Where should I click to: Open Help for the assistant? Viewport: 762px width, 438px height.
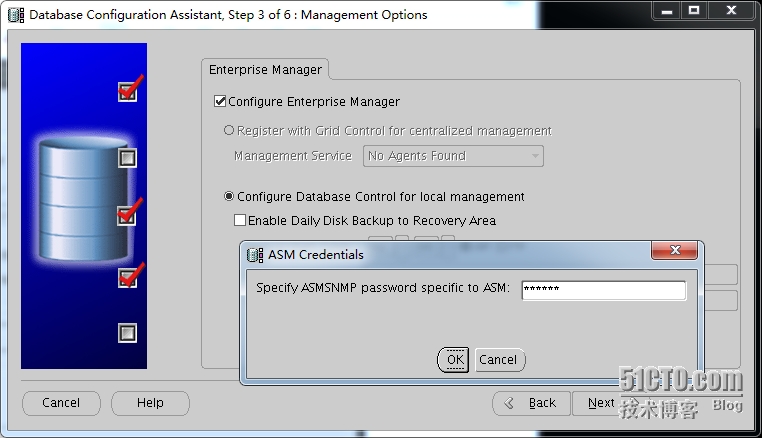(150, 403)
